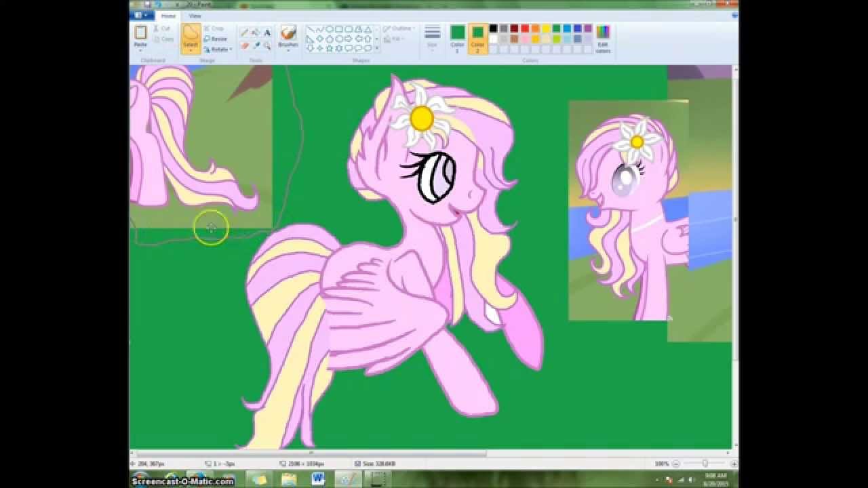Choose the Fill with color bucket tool
This screenshot has height=488, width=868.
click(x=256, y=33)
